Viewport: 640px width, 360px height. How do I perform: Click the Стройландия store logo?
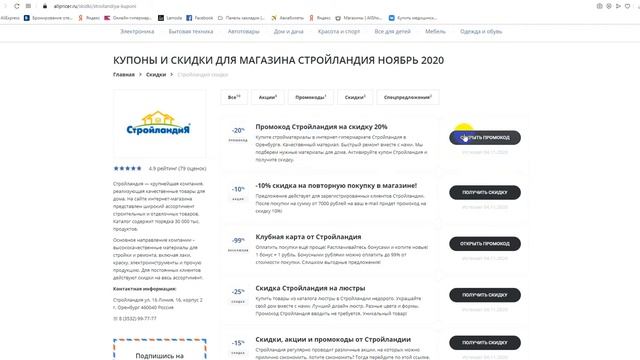click(158, 123)
